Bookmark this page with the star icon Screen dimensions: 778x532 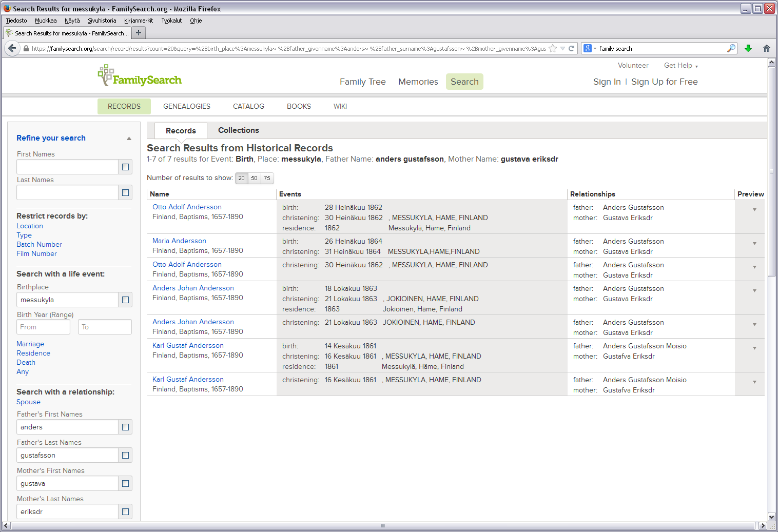(x=553, y=48)
